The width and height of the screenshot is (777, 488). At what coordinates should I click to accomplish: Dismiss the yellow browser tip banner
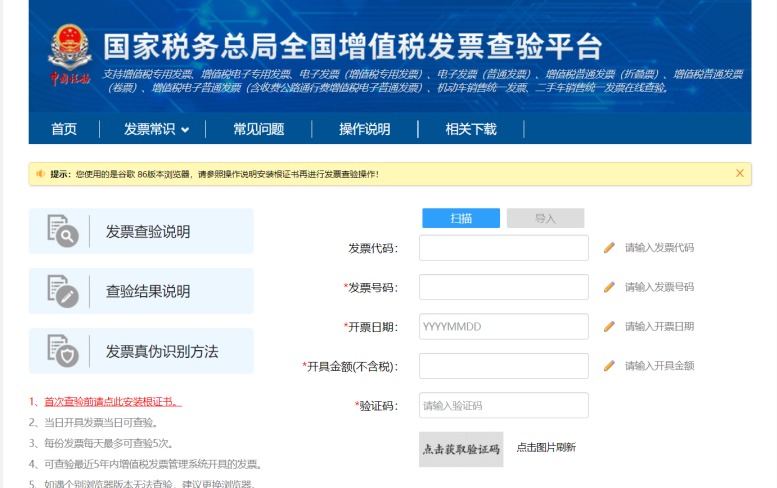[739, 173]
